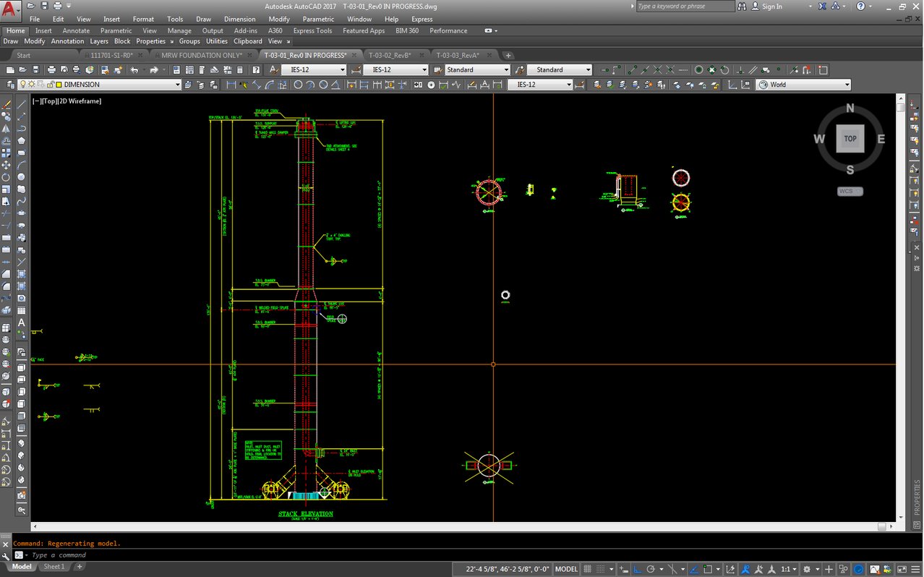Click the Undo arrow in Standard toolbar
Screen dimensions: 924x577
134,70
